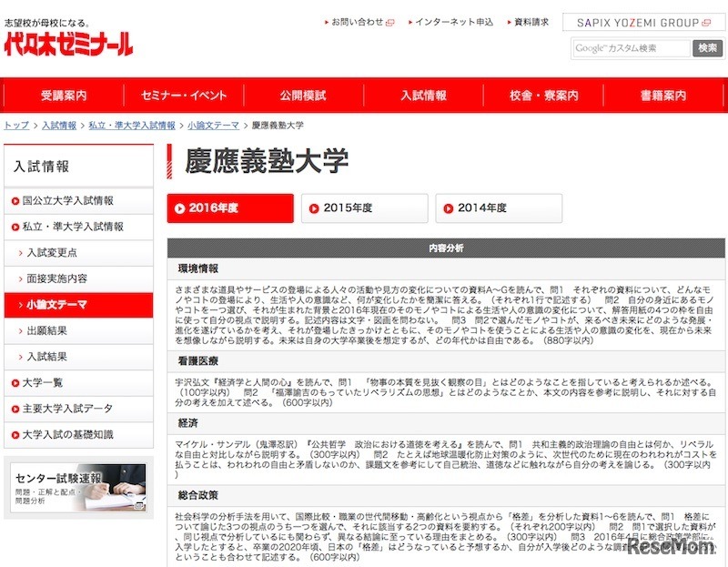728x567 pixels.
Task: Click the 検索 search button
Action: (x=708, y=48)
